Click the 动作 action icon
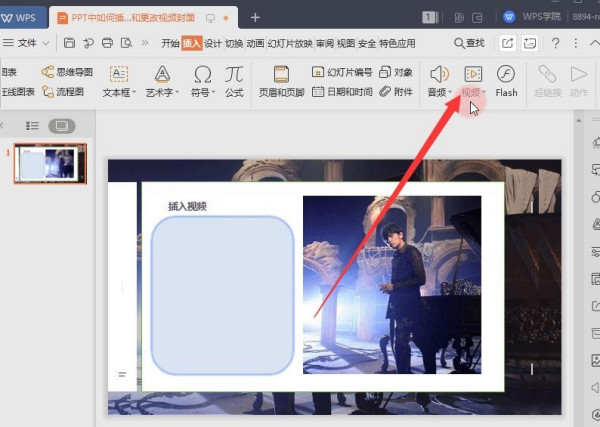Viewport: 600px width, 427px height. pyautogui.click(x=579, y=74)
